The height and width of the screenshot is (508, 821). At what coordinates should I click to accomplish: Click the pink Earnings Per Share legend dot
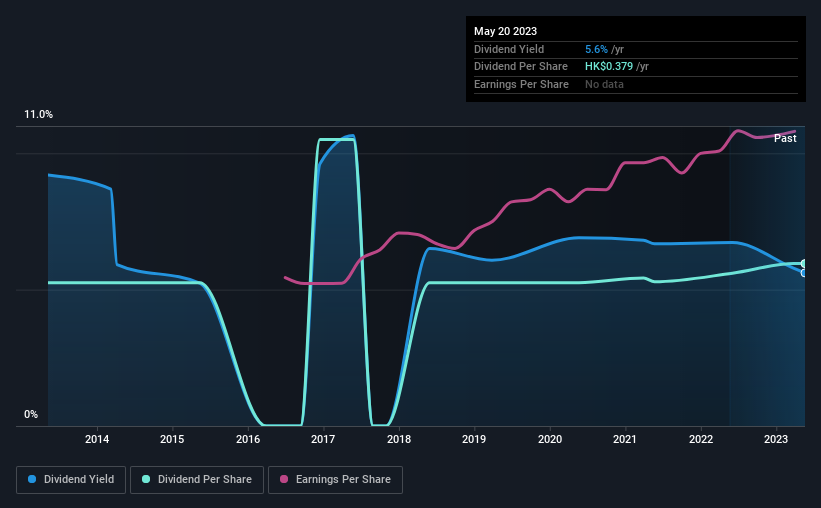coord(284,479)
